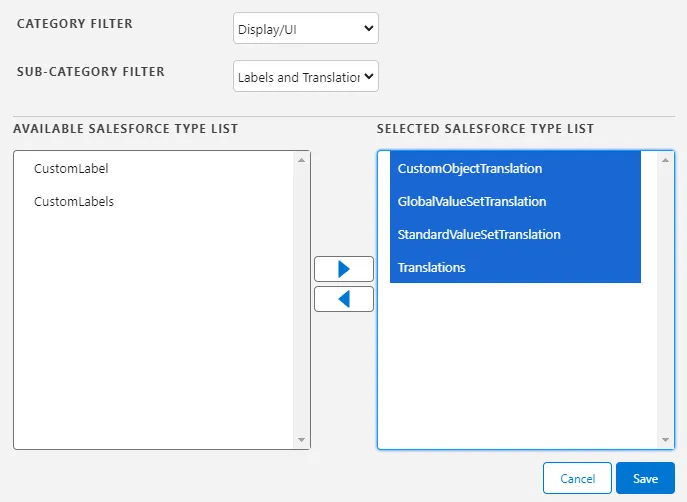Click the available list scrollbar up arrow

(x=301, y=160)
